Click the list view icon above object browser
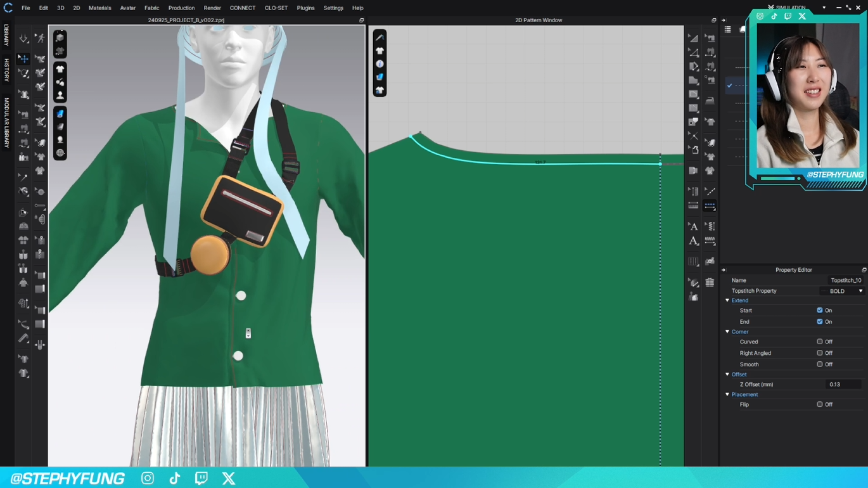Viewport: 868px width, 488px height. tap(727, 30)
